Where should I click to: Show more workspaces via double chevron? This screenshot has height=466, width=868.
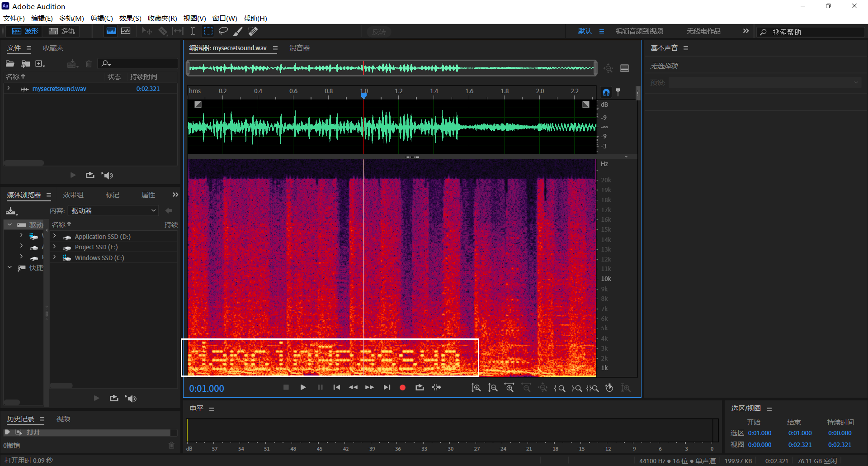click(x=745, y=31)
